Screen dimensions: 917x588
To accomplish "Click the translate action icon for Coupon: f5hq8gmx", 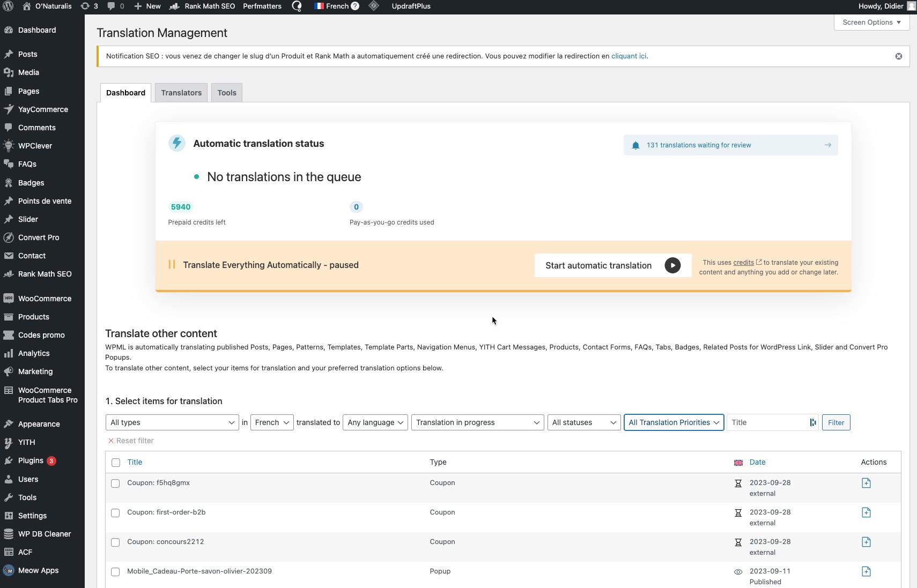I will (x=866, y=483).
